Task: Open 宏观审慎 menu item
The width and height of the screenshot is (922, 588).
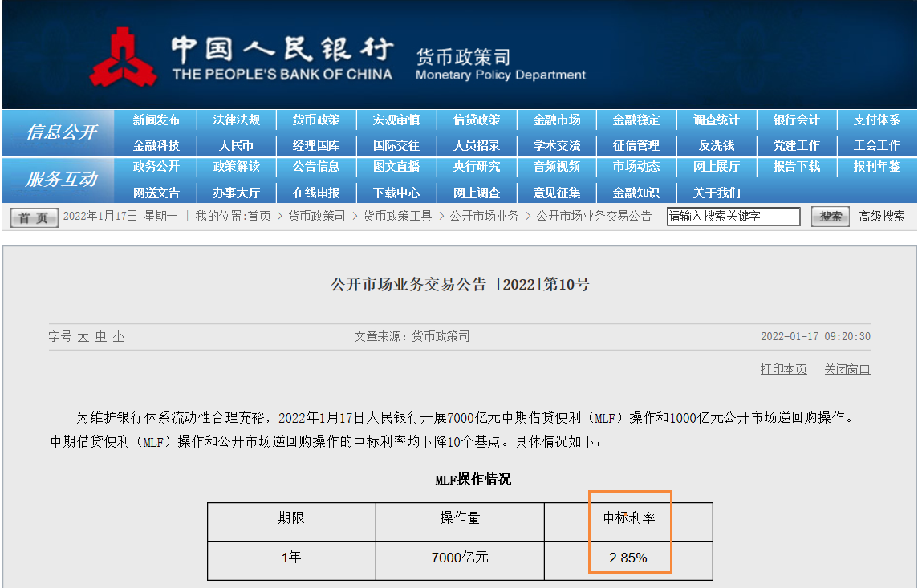Action: click(x=396, y=120)
